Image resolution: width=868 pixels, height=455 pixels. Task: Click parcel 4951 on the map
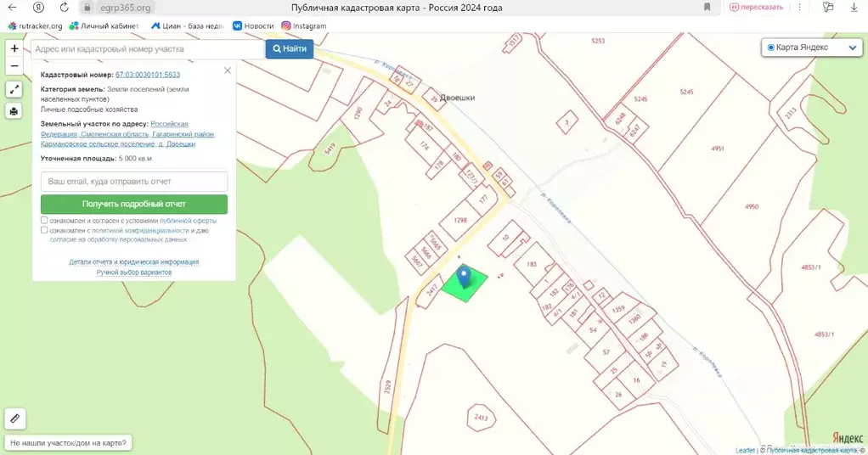click(718, 149)
